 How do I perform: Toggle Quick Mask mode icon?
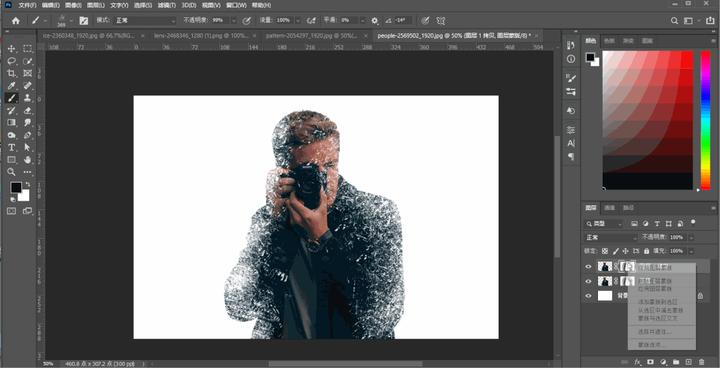11,211
